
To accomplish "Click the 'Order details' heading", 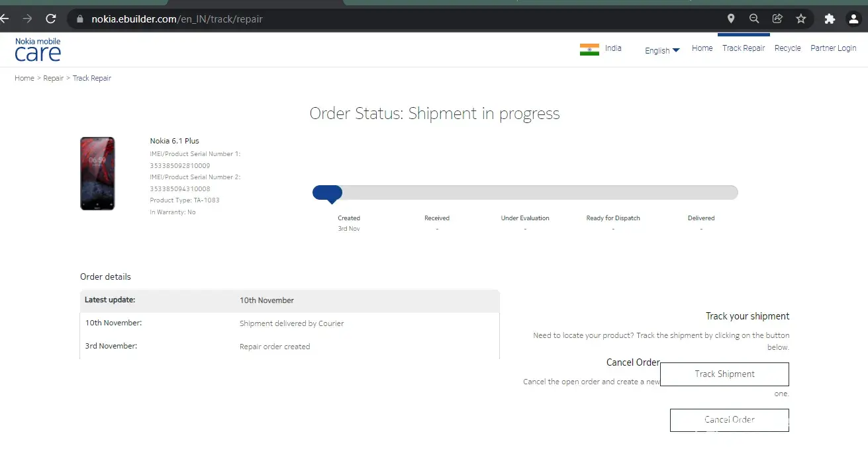I will click(105, 276).
